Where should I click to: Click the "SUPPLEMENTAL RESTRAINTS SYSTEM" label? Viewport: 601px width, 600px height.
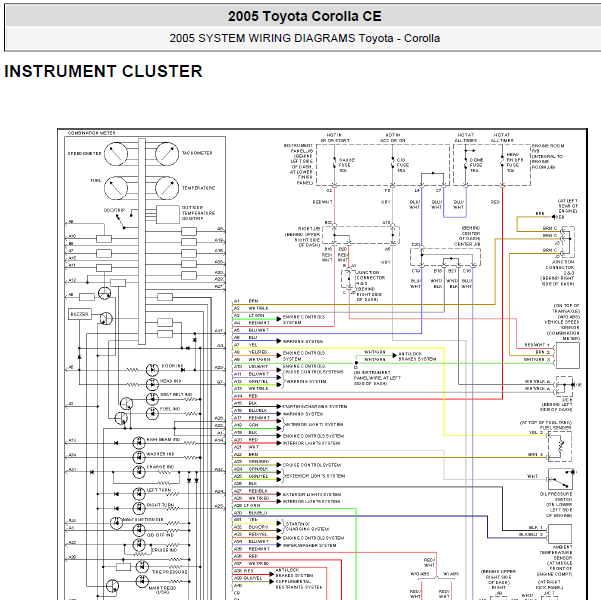(x=299, y=584)
